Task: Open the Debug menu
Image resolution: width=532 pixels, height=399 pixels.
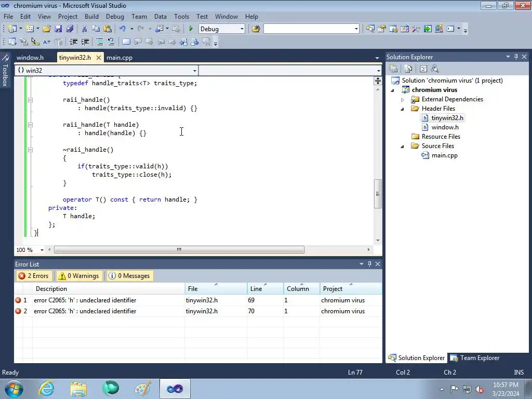Action: (115, 16)
